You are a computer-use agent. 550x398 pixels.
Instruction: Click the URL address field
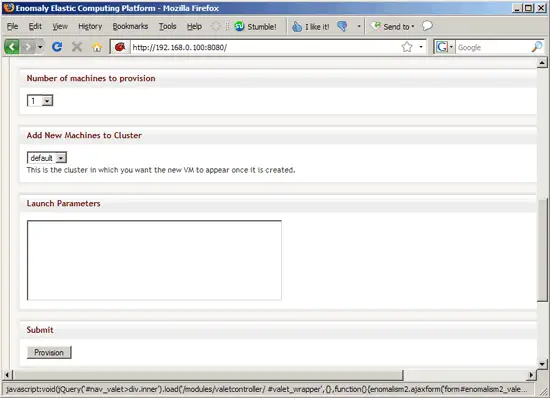(x=265, y=47)
